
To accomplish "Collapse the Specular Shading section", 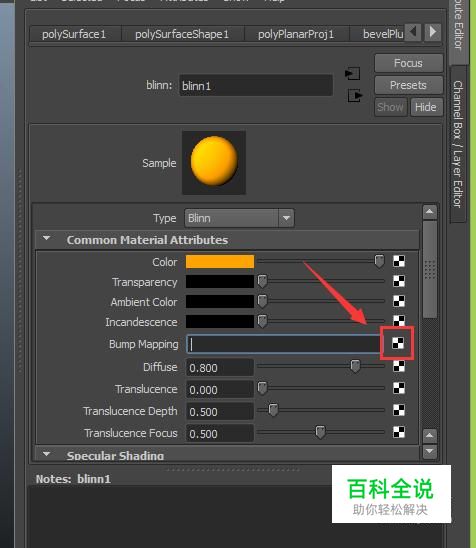I will (x=46, y=454).
